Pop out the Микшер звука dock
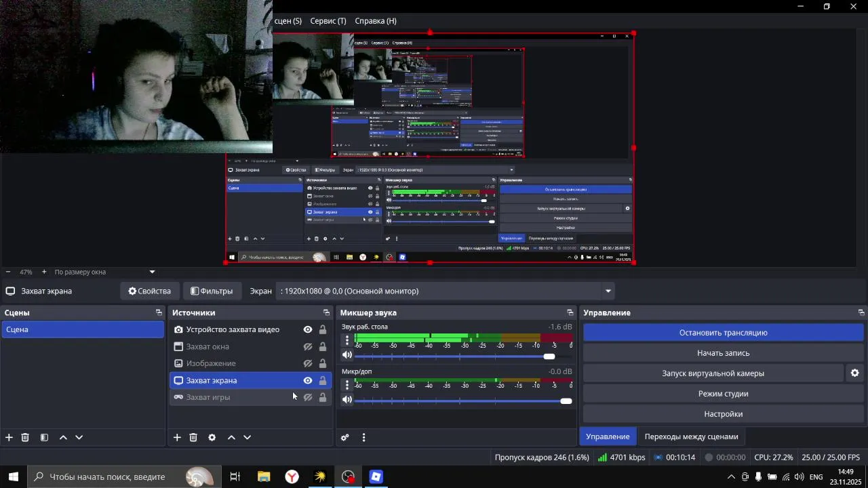 (x=570, y=312)
